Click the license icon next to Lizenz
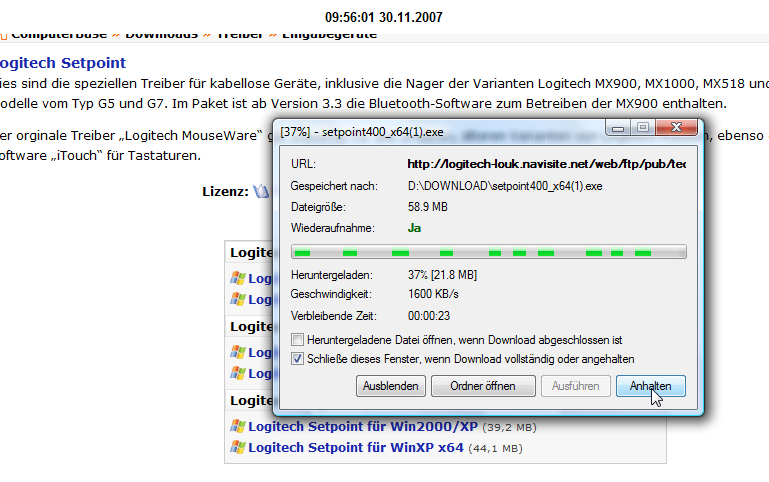Screen dimensions: 769x482 [x=261, y=191]
